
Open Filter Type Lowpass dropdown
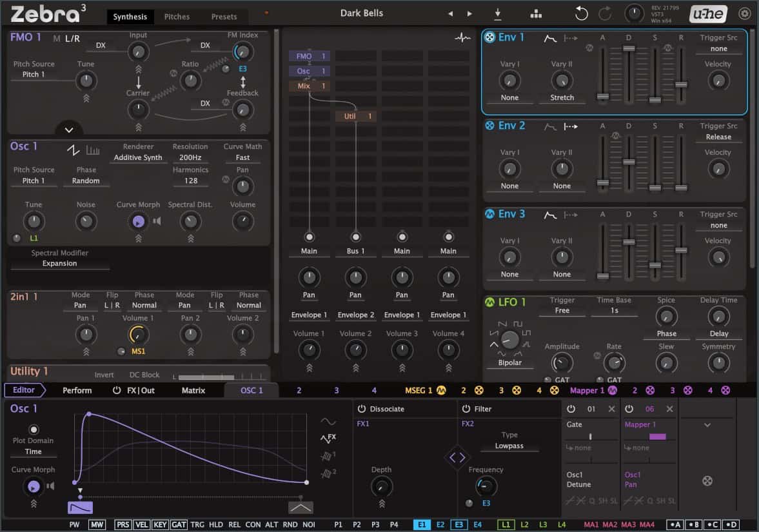click(x=509, y=446)
